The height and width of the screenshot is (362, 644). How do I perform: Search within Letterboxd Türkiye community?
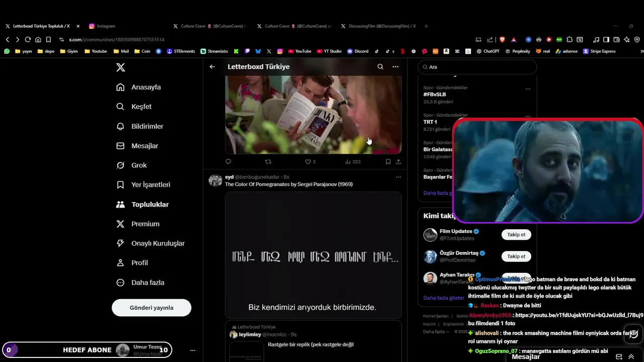pyautogui.click(x=380, y=67)
